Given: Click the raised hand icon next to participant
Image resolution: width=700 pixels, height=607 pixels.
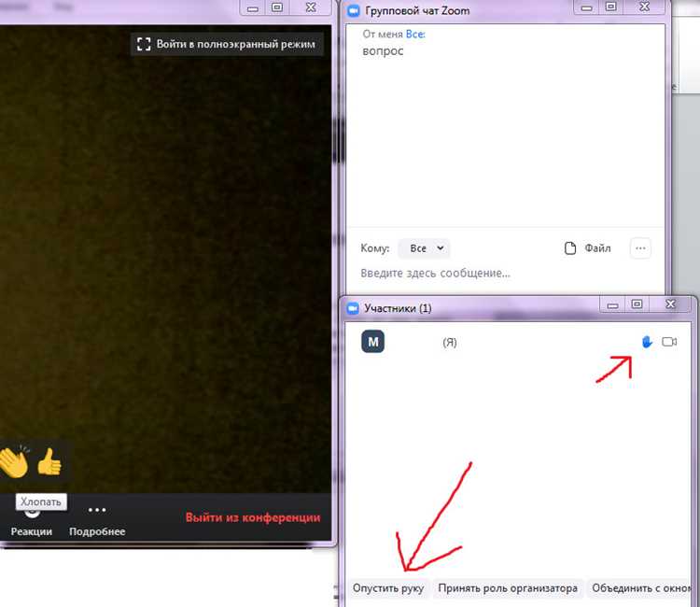Looking at the screenshot, I should [x=647, y=342].
